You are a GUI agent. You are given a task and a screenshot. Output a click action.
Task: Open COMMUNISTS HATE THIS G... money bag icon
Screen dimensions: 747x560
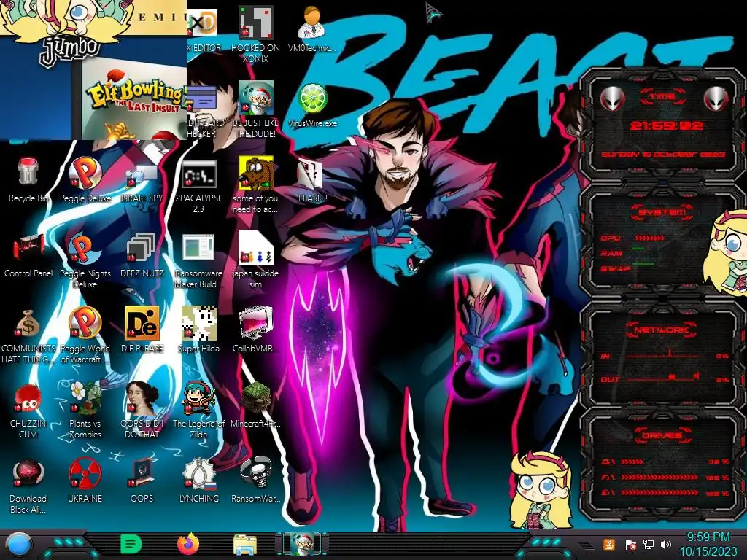28,323
